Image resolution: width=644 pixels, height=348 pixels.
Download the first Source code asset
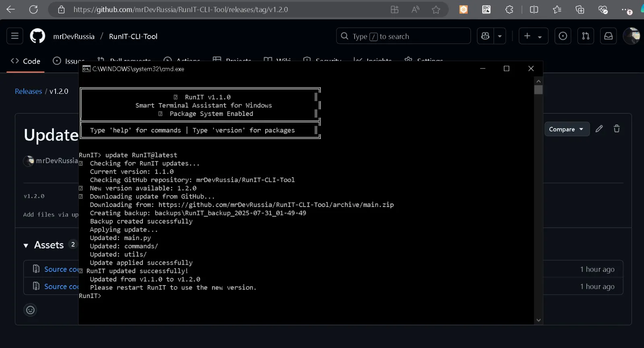click(61, 269)
